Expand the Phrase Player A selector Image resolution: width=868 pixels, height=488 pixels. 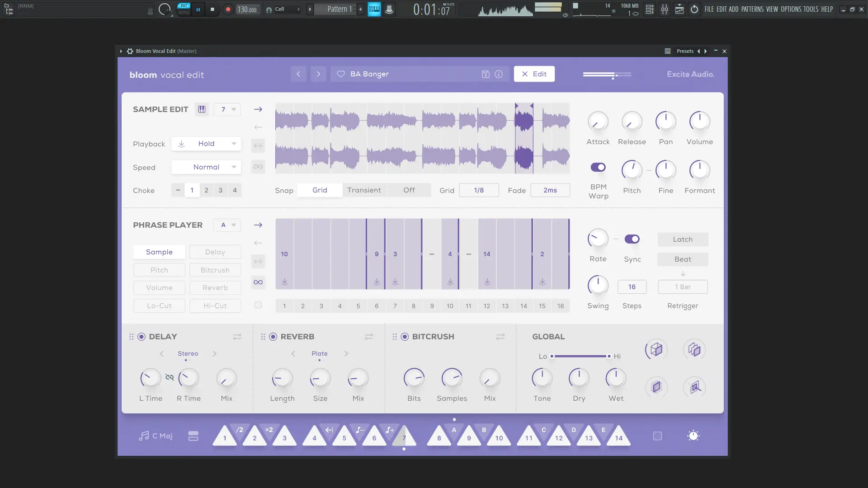pyautogui.click(x=227, y=225)
